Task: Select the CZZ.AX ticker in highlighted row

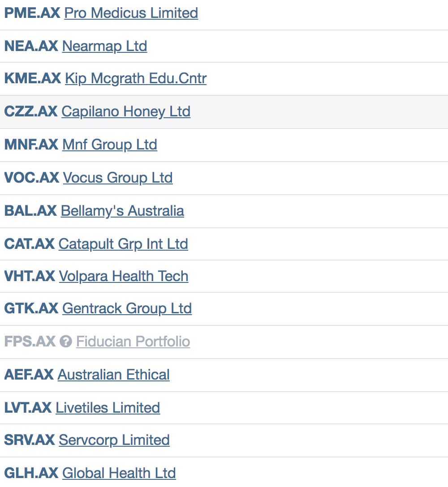Action: point(30,111)
